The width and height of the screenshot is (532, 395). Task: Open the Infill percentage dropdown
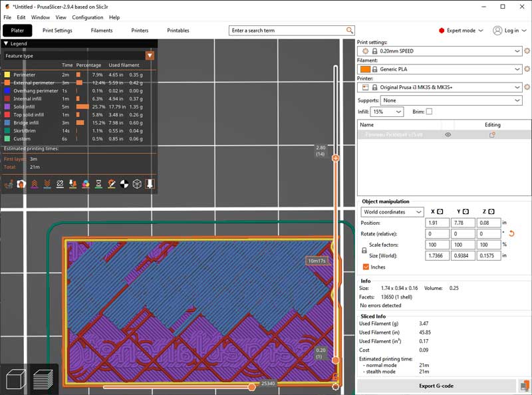click(387, 112)
